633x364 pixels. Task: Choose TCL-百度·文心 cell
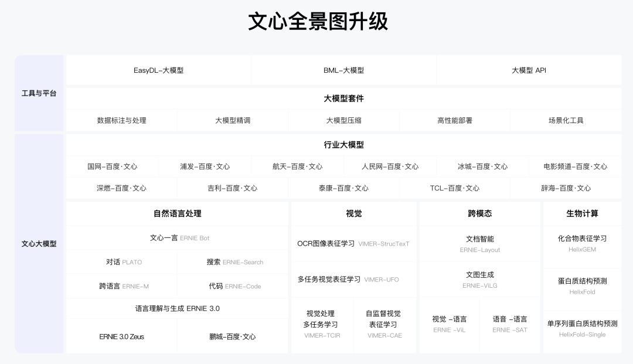point(455,188)
